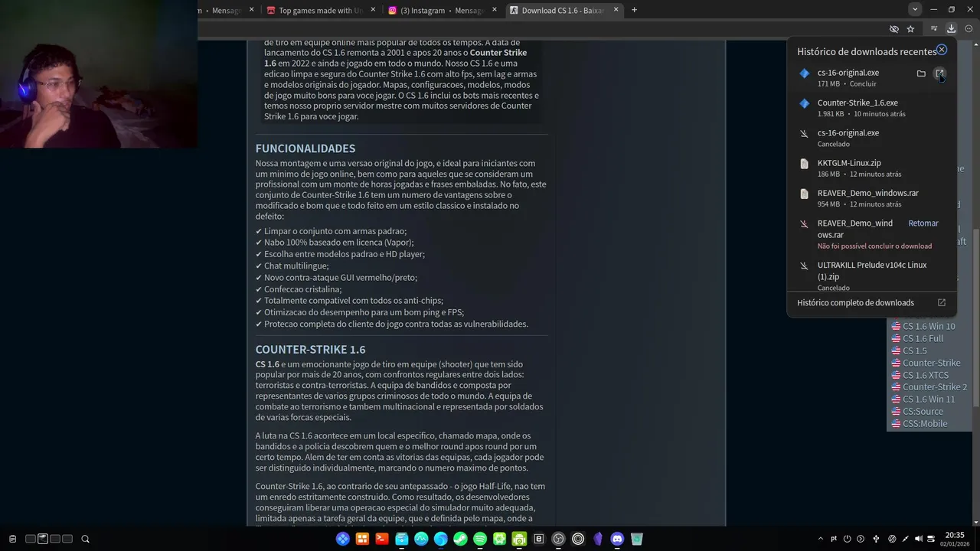Open Spotify from the taskbar

click(x=480, y=539)
